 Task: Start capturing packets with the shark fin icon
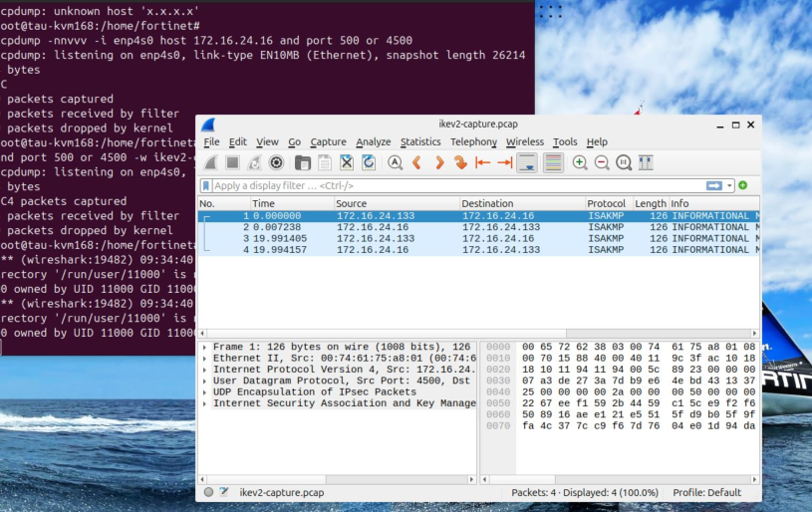click(210, 163)
